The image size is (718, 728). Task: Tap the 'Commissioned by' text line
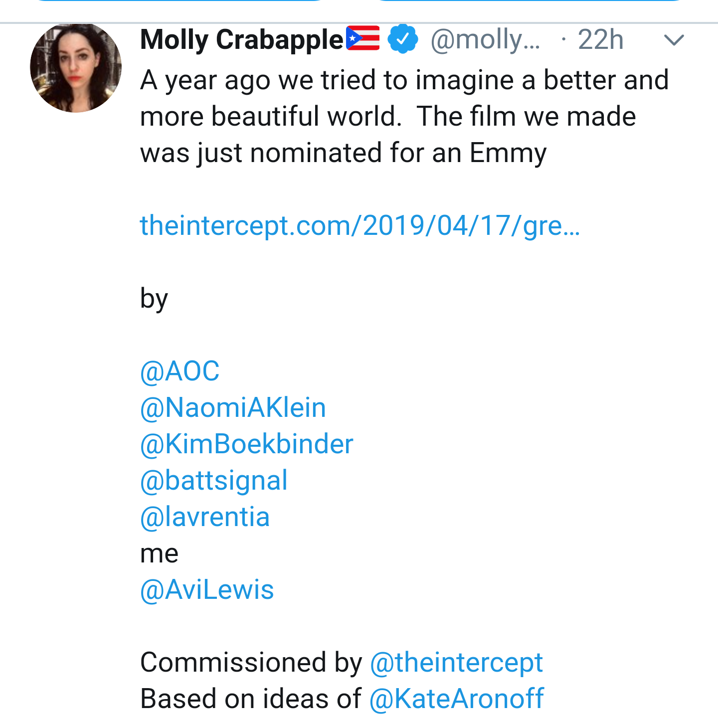(x=251, y=662)
